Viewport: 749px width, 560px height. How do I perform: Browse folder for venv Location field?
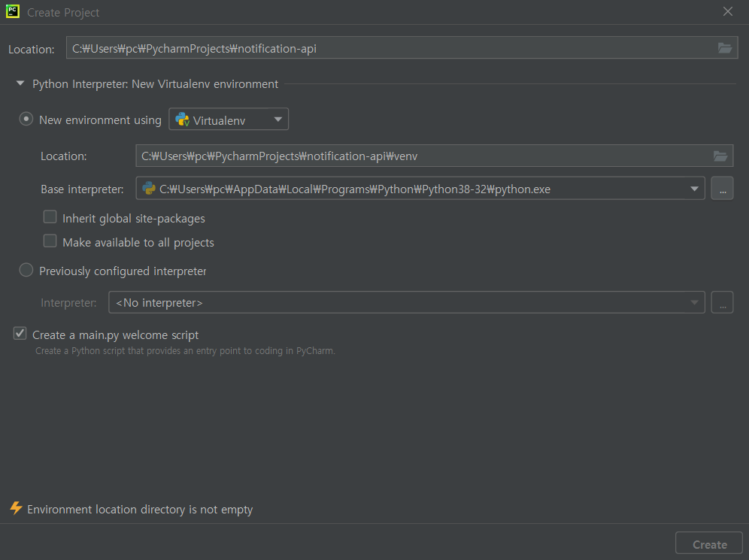[x=720, y=156]
